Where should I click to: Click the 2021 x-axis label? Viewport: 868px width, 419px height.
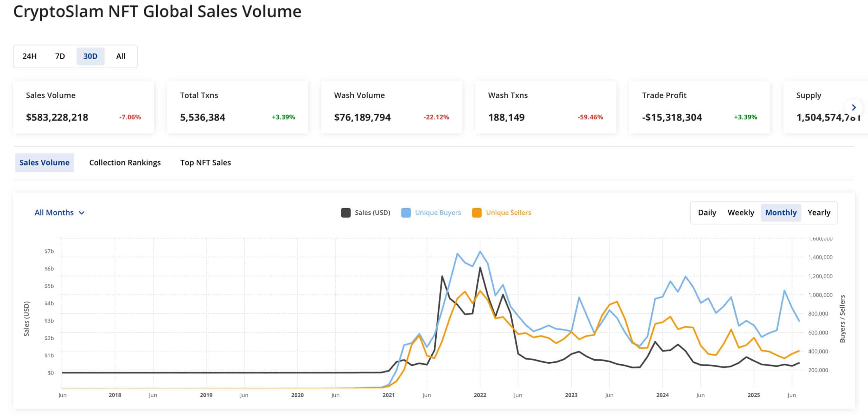(389, 395)
